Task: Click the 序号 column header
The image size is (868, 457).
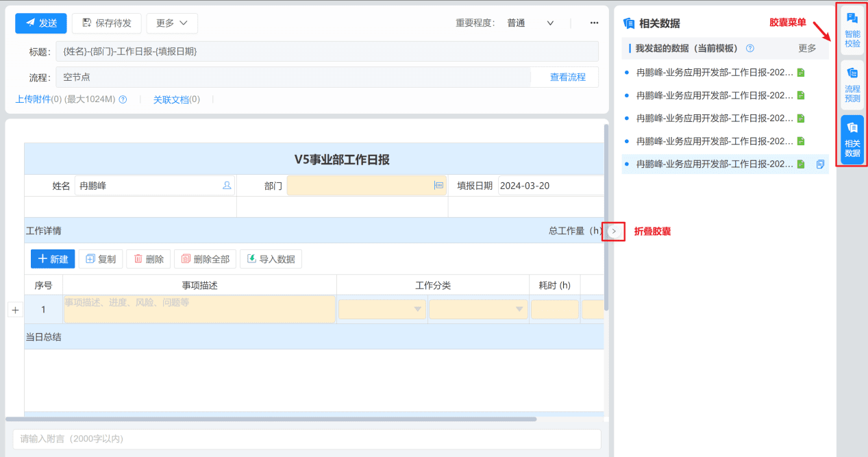Action: [43, 285]
